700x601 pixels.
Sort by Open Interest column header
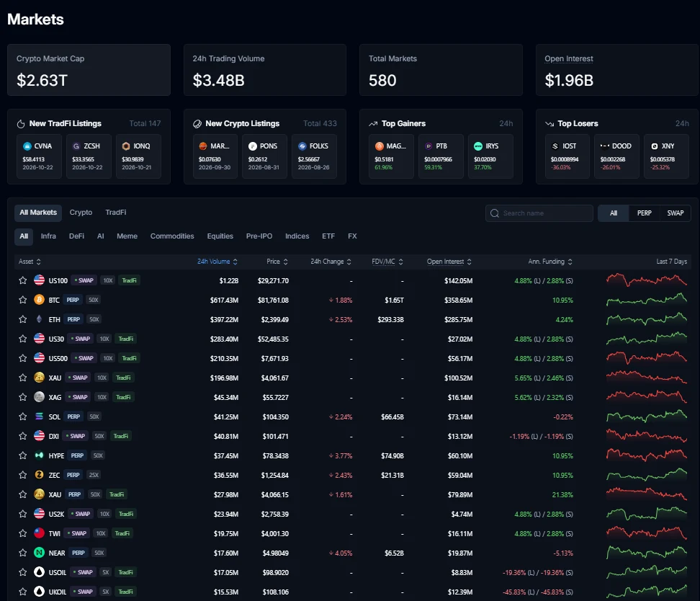click(449, 262)
